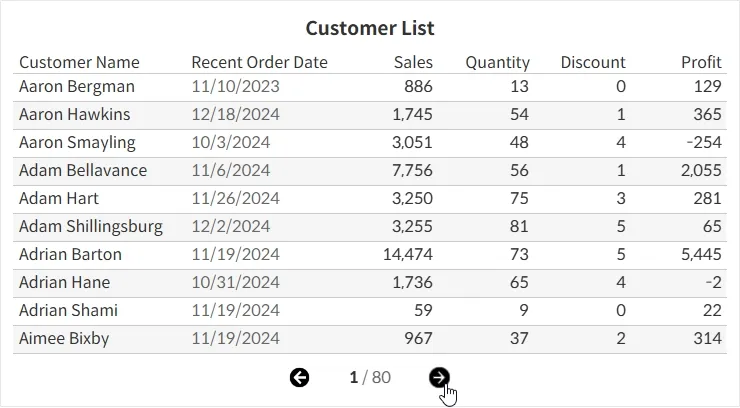Select Adrian Barton's sales value 14,474
740x408 pixels.
408,255
